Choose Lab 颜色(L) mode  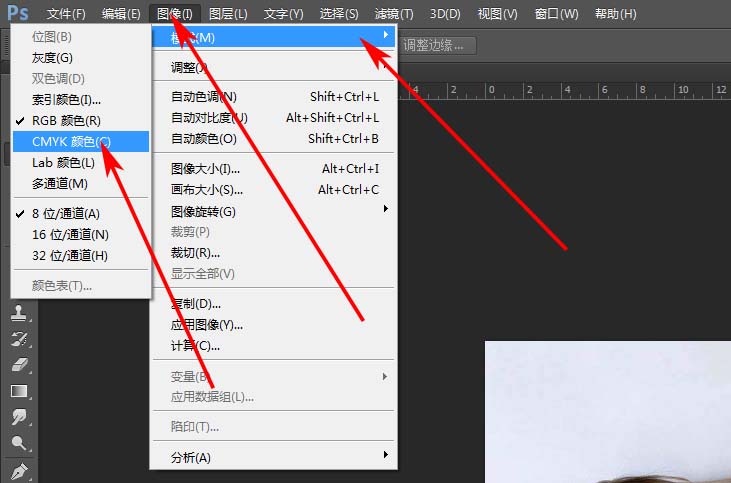81,162
